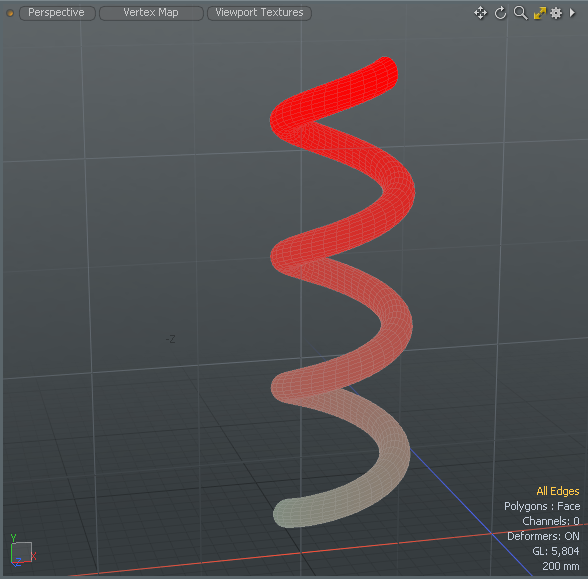Click the green Y axis label on gizmo
The image size is (588, 579).
[13, 538]
